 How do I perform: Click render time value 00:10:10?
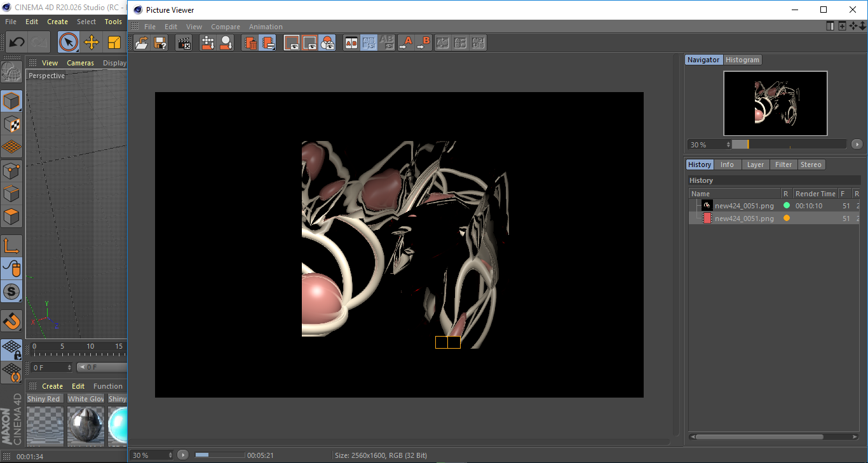click(x=809, y=206)
